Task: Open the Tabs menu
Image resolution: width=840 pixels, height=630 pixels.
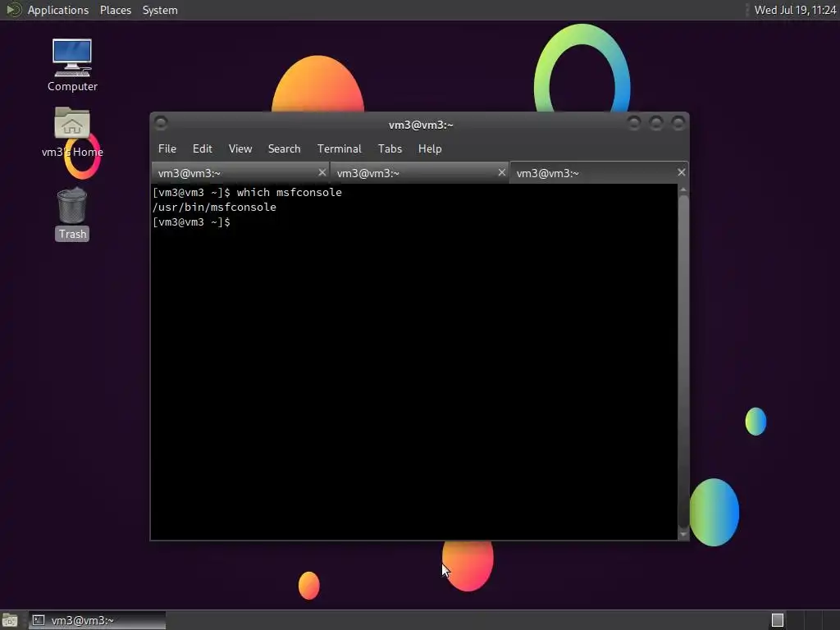Action: coord(390,149)
